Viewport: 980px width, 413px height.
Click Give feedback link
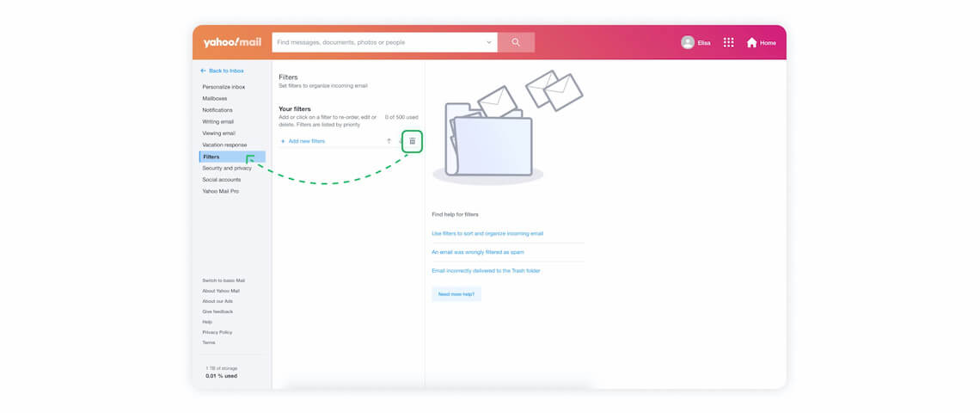[217, 311]
